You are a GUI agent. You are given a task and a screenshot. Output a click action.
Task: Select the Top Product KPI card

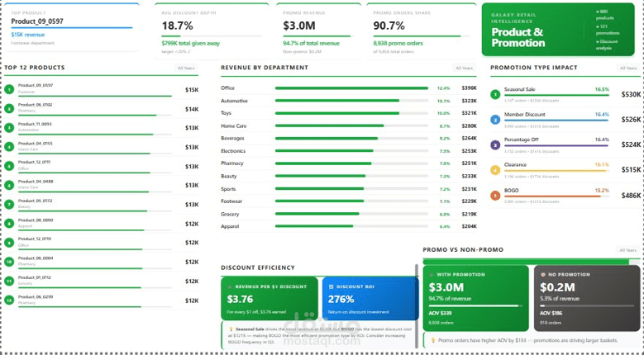point(72,27)
